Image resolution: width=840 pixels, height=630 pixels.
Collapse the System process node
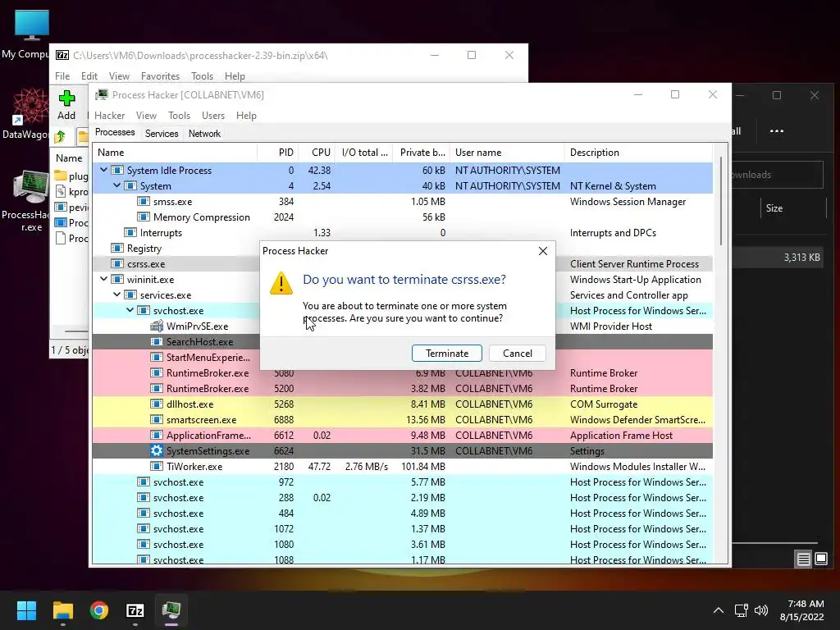116,185
